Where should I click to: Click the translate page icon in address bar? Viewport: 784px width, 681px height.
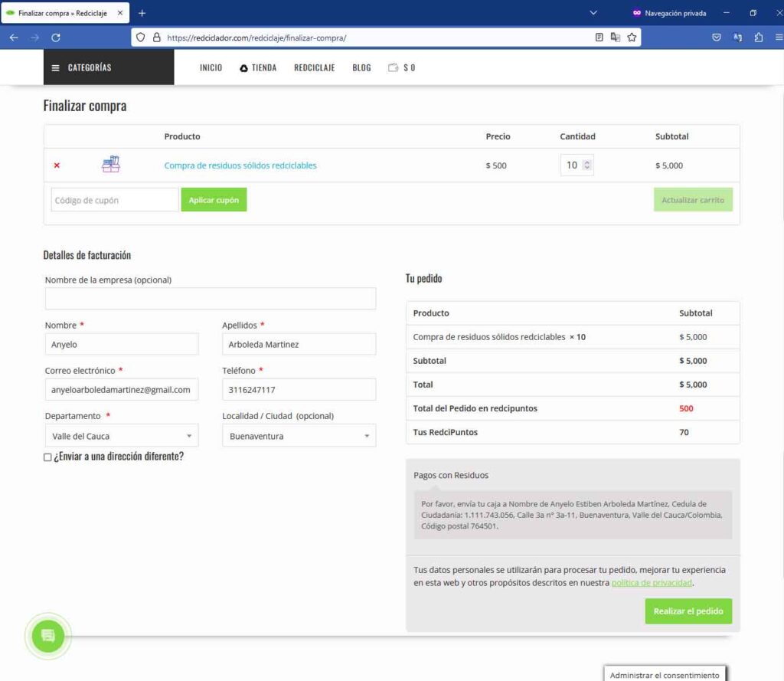pos(616,37)
